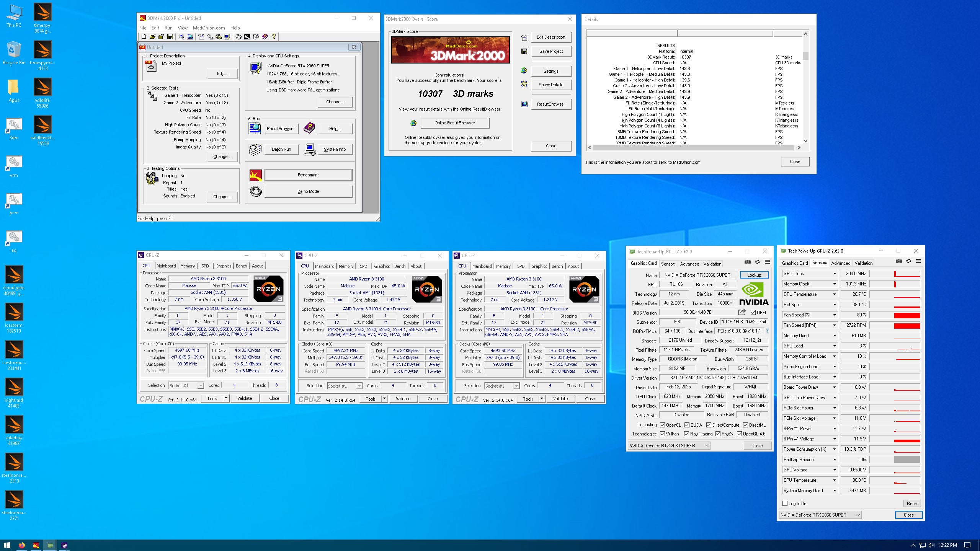Screen dimensions: 980x551
Task: Click the Demo Mode button
Action: [308, 191]
